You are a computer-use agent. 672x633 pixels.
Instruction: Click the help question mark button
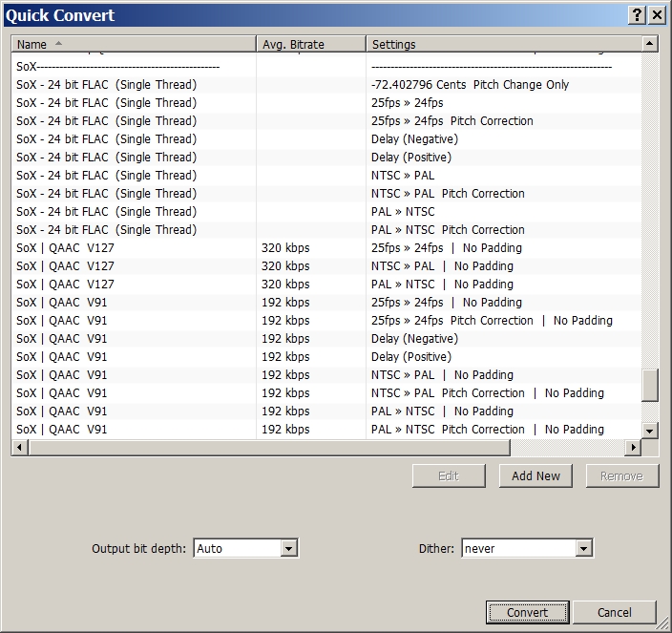coord(637,15)
